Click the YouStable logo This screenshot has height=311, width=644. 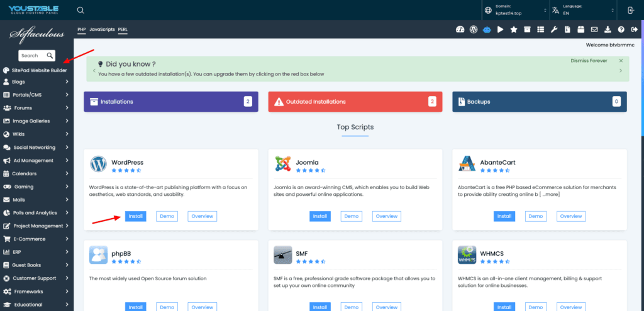click(33, 10)
